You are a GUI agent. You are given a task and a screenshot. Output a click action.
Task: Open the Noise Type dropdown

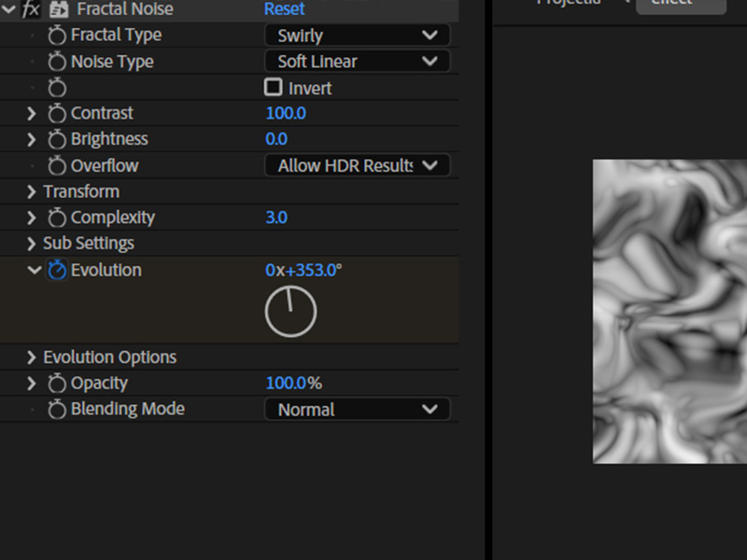358,62
